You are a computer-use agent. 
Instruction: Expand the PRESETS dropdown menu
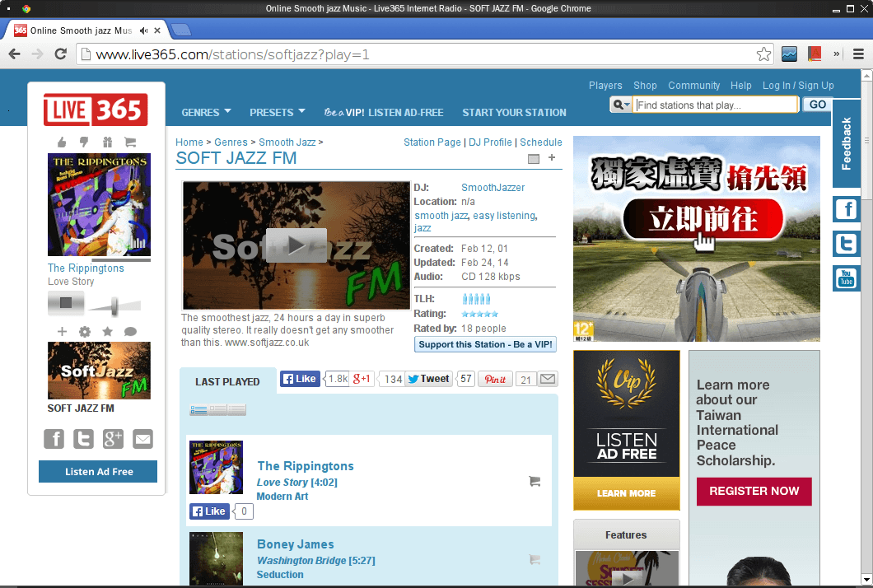277,112
